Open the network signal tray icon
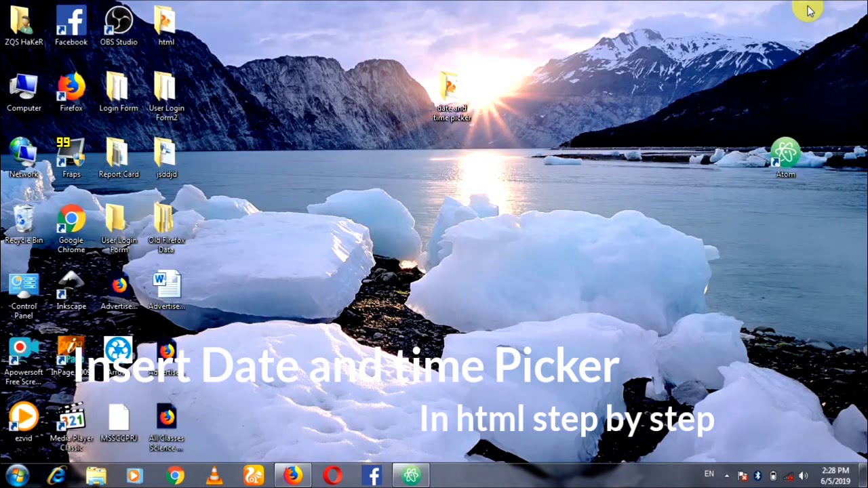 (789, 476)
